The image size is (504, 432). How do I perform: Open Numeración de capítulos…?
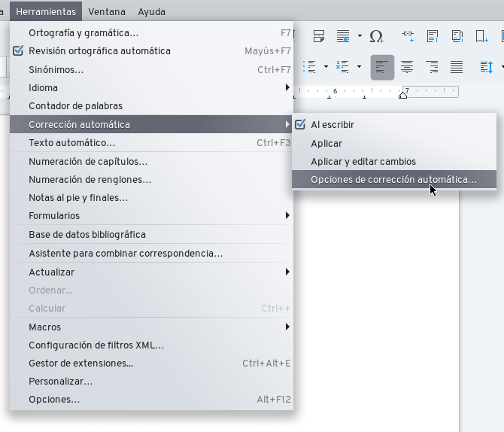click(x=151, y=161)
